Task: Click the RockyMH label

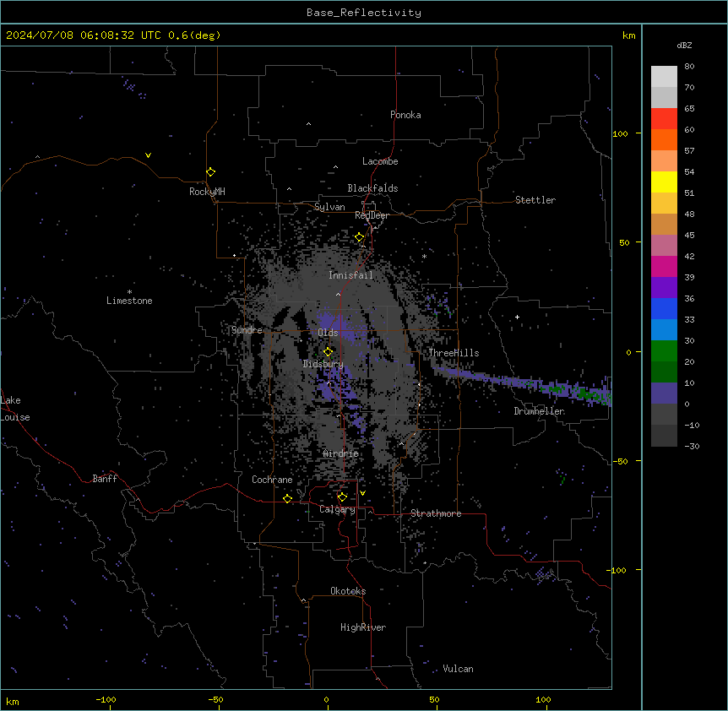Action: point(207,191)
